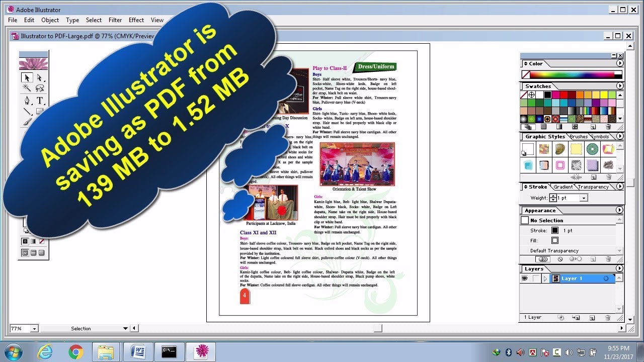The image size is (644, 362).
Task: Toggle lock box for Layer 1
Action: (535, 278)
